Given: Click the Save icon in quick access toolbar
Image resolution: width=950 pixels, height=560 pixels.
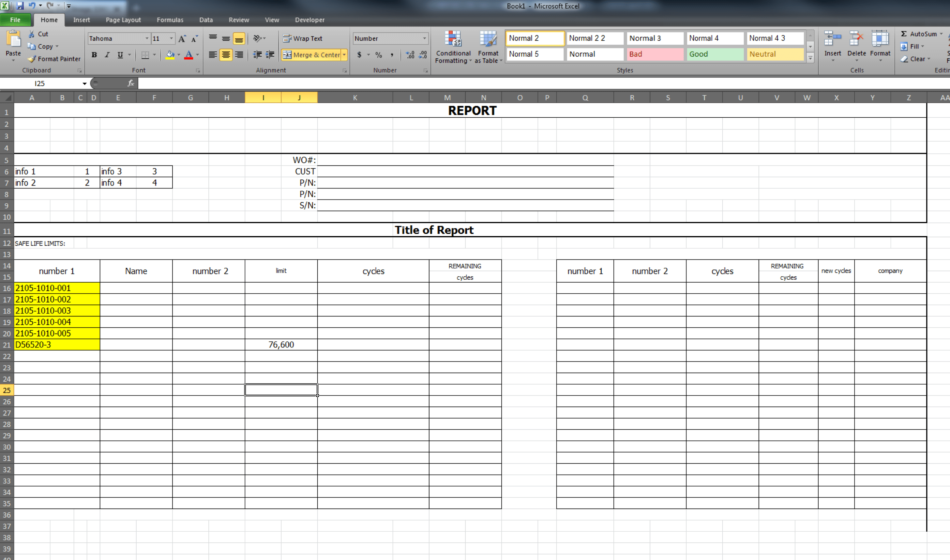Looking at the screenshot, I should pyautogui.click(x=20, y=6).
